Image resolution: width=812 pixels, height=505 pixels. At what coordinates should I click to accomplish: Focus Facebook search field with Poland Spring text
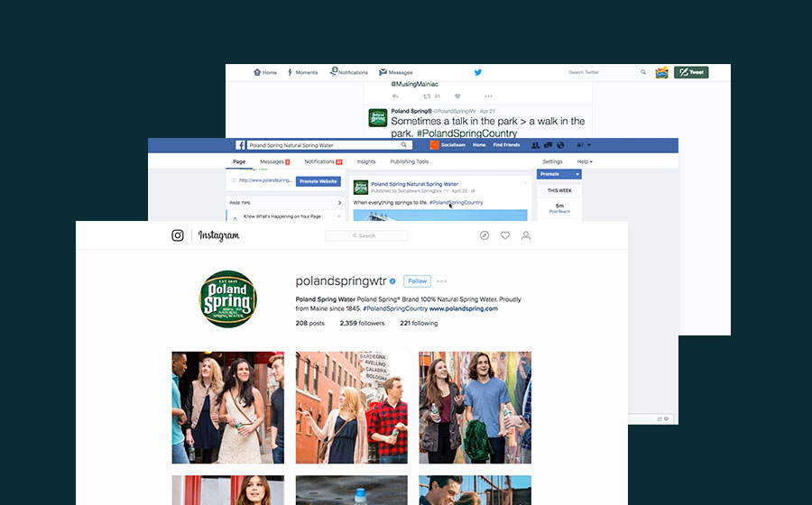[x=329, y=145]
